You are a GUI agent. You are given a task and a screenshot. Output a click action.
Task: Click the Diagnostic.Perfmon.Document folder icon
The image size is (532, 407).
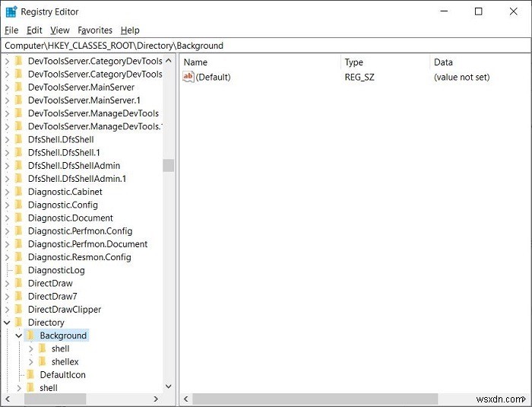19,244
